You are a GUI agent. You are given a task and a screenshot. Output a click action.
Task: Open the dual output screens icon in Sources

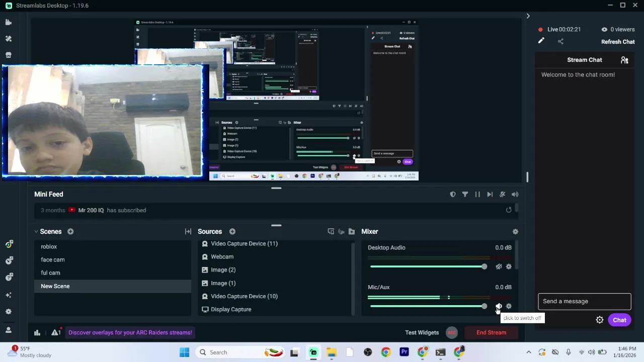pos(331,231)
